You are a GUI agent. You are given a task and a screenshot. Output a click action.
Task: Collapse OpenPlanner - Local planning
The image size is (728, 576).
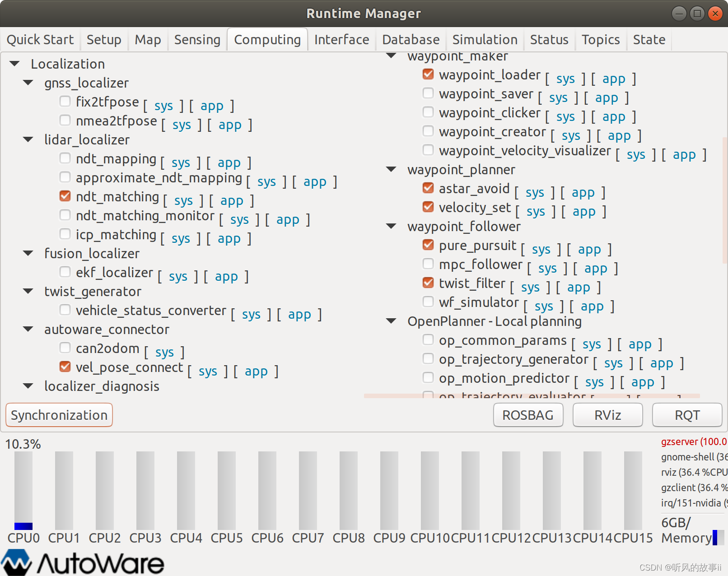click(391, 321)
